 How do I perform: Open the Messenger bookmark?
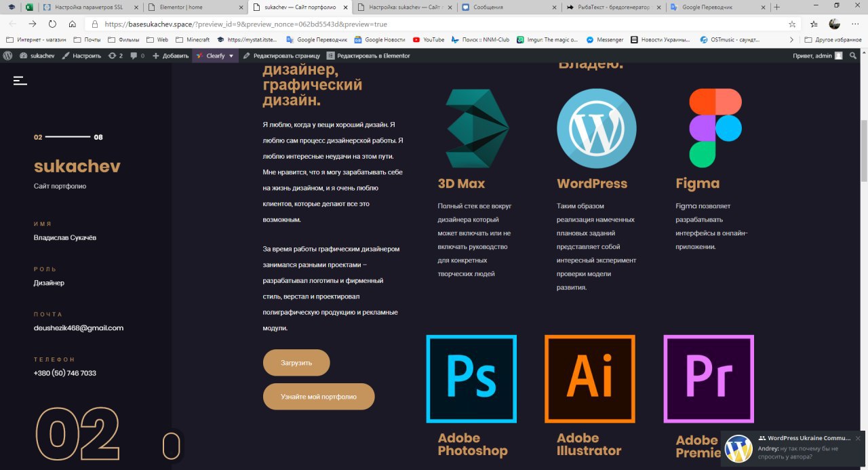(605, 39)
